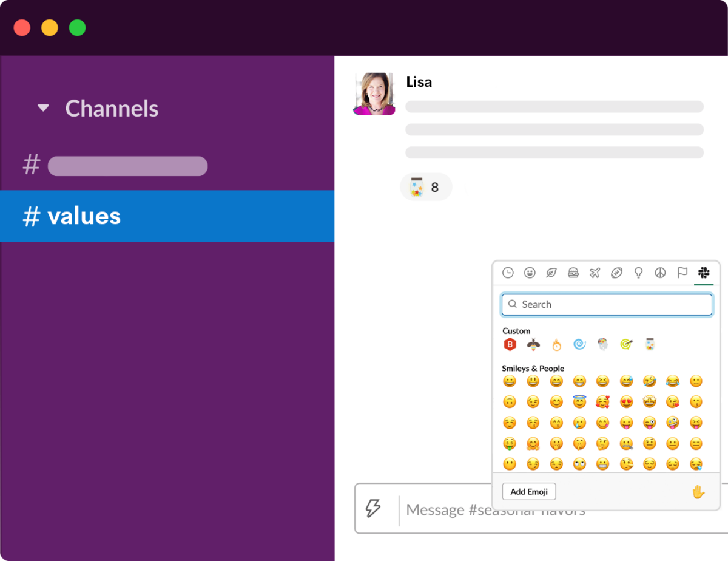Screen dimensions: 728x561
Task: Jump to the Travel airplane emoji tab
Action: click(595, 273)
